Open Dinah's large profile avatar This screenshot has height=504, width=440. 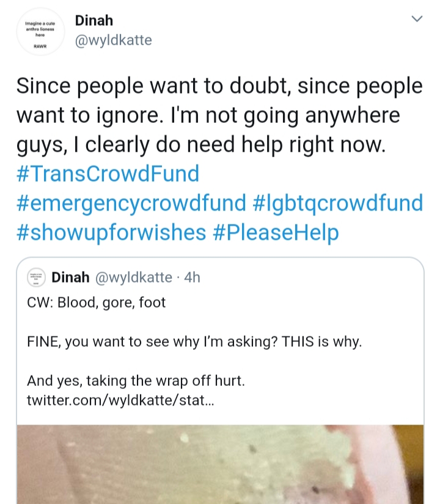40,31
